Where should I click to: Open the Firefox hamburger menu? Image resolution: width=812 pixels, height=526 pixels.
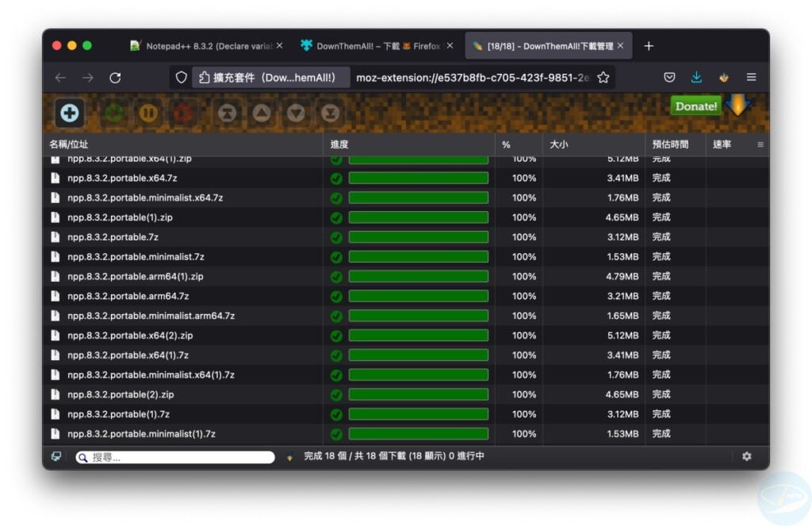coord(751,77)
